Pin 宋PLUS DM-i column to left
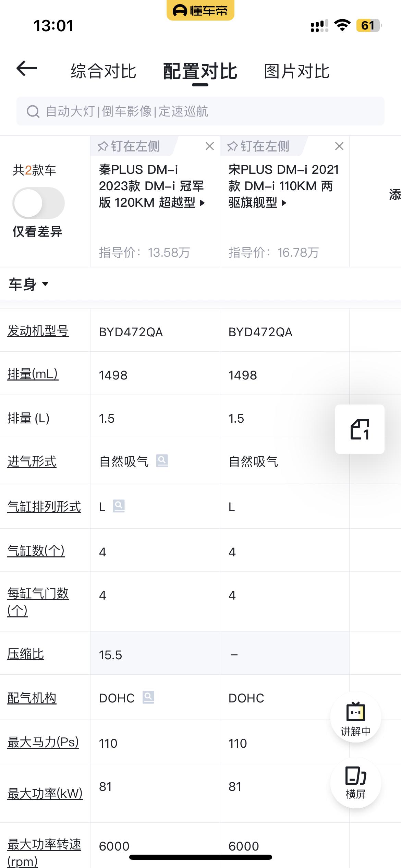401x868 pixels. [258, 146]
